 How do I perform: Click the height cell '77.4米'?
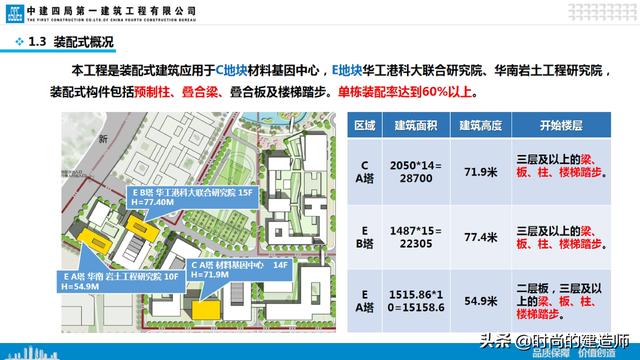[x=480, y=237]
